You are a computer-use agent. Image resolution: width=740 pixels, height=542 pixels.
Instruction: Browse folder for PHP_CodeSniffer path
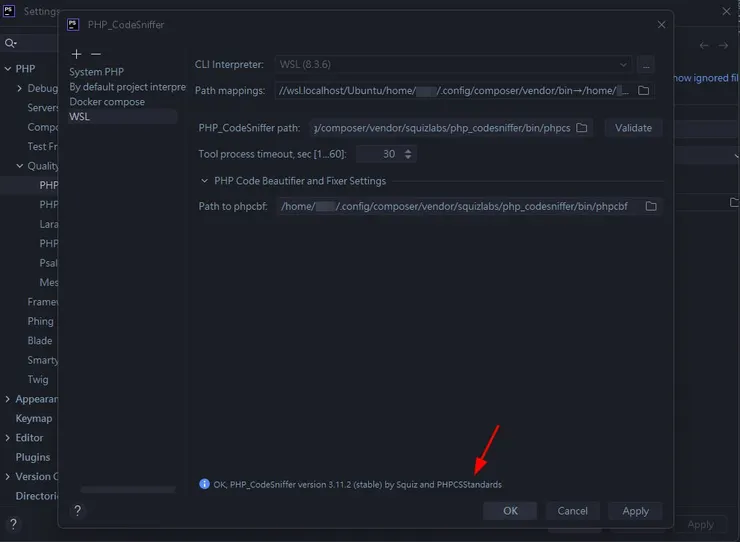pyautogui.click(x=582, y=128)
